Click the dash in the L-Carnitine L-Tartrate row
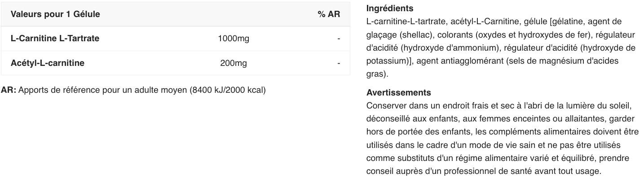The width and height of the screenshot is (644, 182). point(339,39)
